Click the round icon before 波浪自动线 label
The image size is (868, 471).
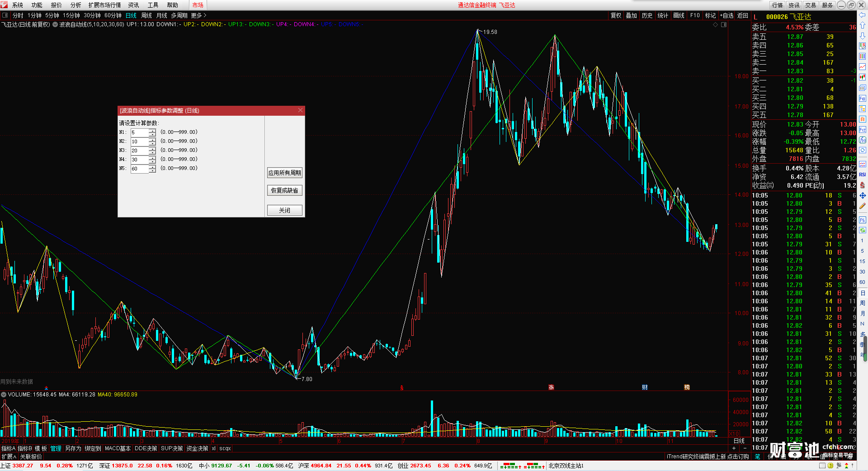point(55,24)
